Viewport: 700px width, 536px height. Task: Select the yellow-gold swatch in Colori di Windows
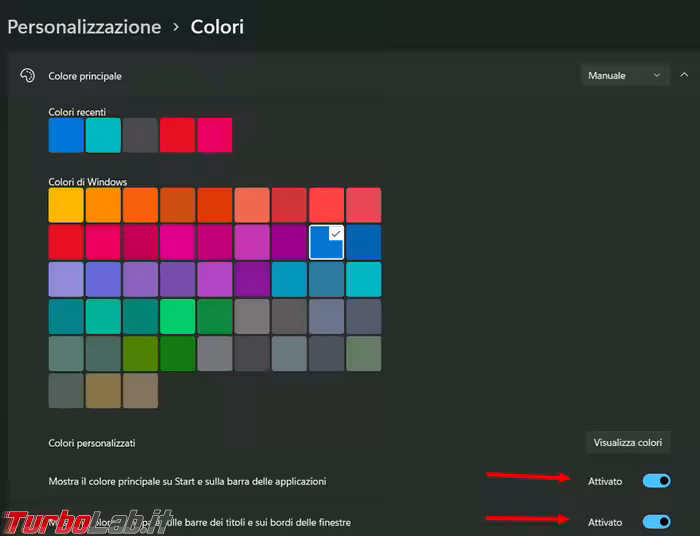[66, 205]
